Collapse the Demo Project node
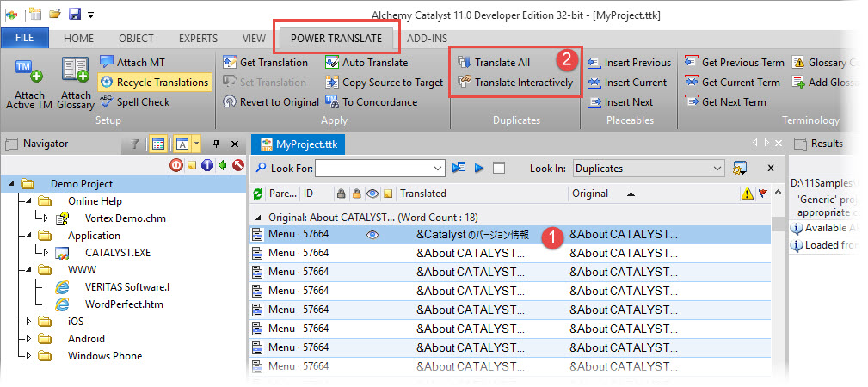 tap(12, 184)
